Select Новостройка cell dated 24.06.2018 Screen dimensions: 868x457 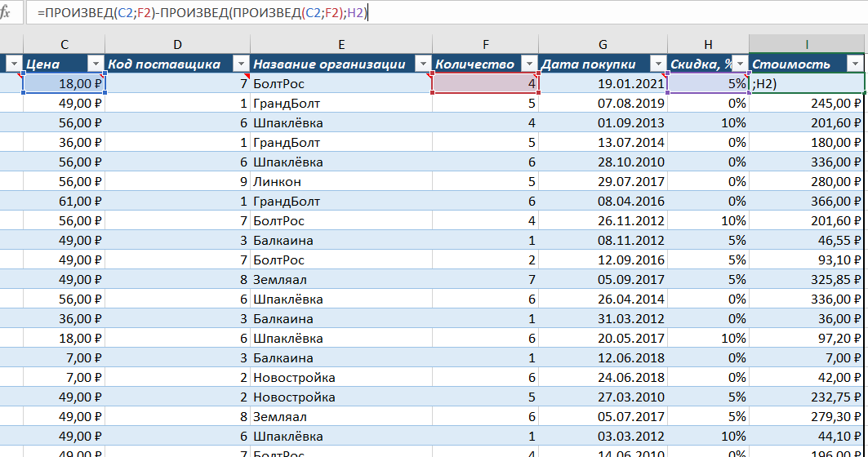coord(341,377)
